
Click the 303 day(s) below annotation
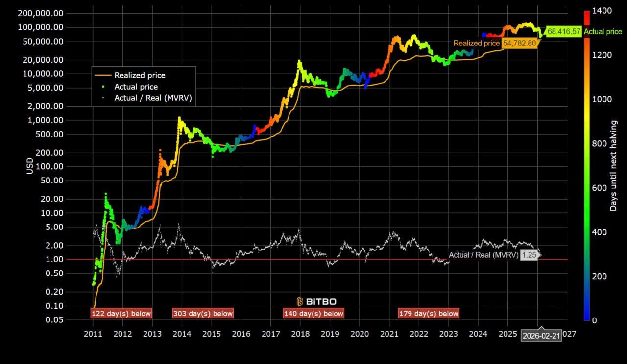coord(203,314)
